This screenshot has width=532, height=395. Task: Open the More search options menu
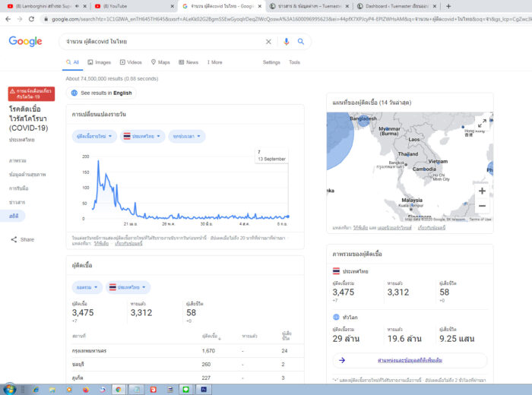214,62
